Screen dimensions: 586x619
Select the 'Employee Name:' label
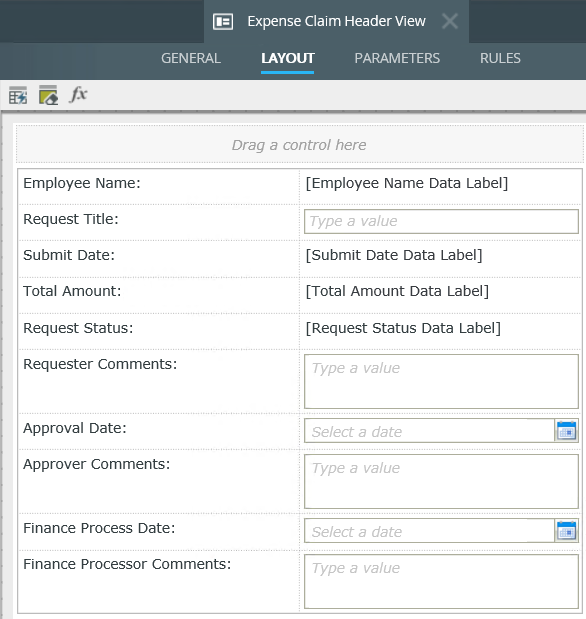tap(82, 183)
